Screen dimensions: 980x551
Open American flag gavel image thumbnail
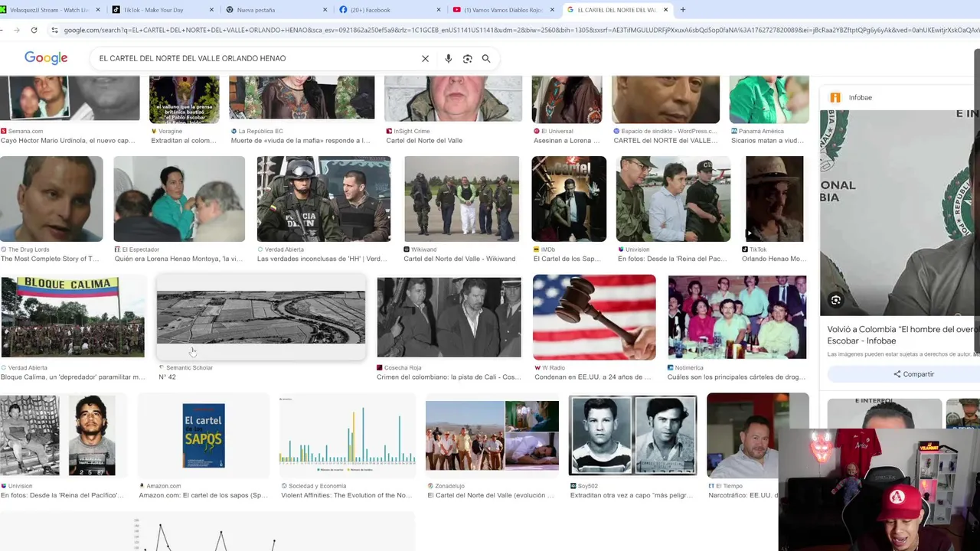594,317
